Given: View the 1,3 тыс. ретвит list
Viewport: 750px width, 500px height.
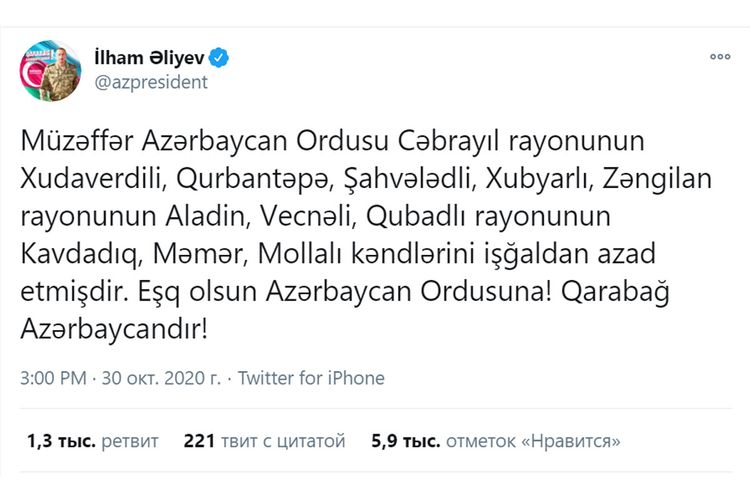Looking at the screenshot, I should click(91, 440).
